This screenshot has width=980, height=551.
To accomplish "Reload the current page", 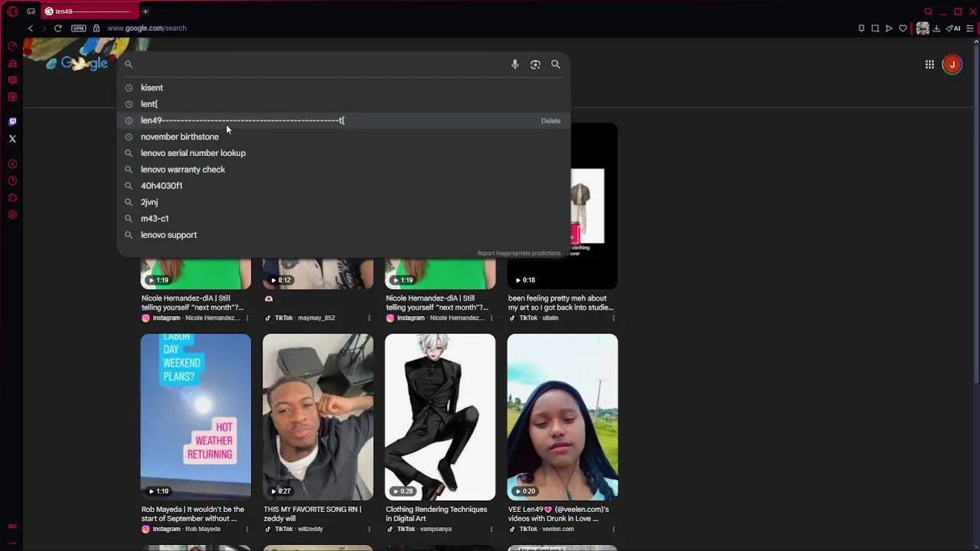I will (x=57, y=28).
